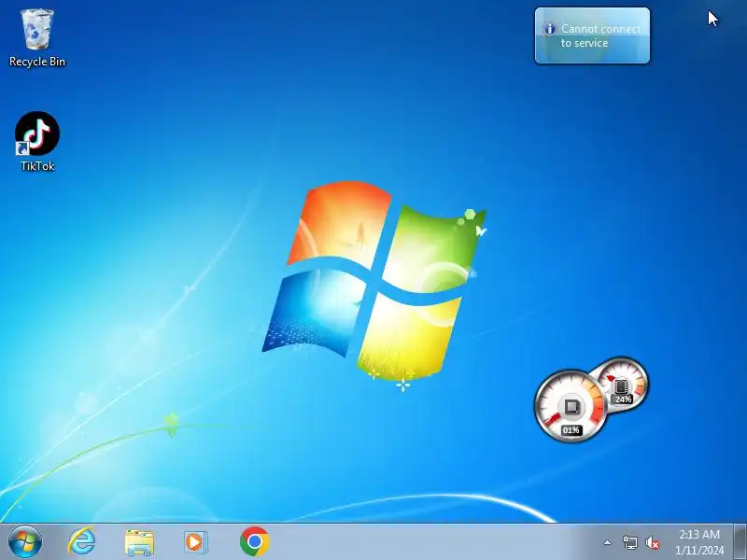Click the info icon in the weather gadget

click(x=549, y=29)
